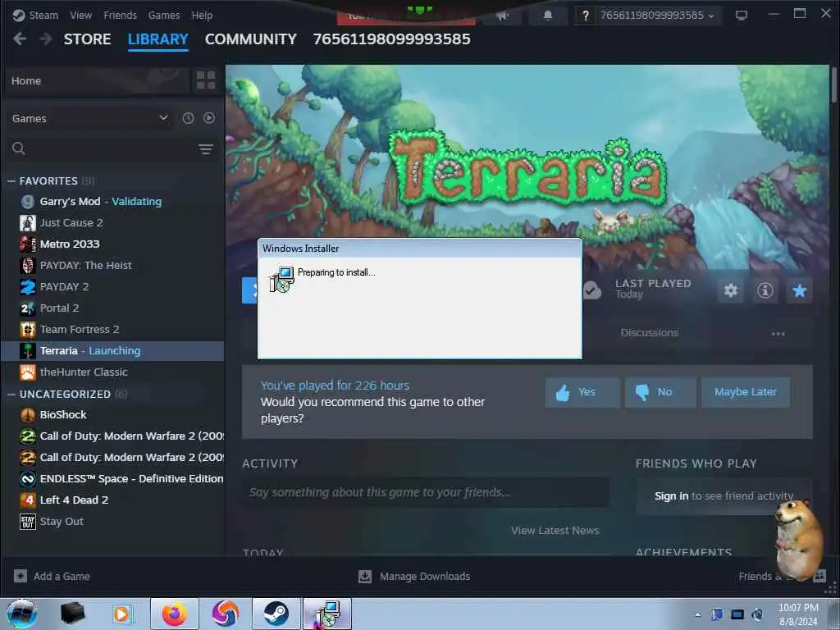This screenshot has width=840, height=630.
Task: Expand the Games filter dropdown
Action: point(90,118)
